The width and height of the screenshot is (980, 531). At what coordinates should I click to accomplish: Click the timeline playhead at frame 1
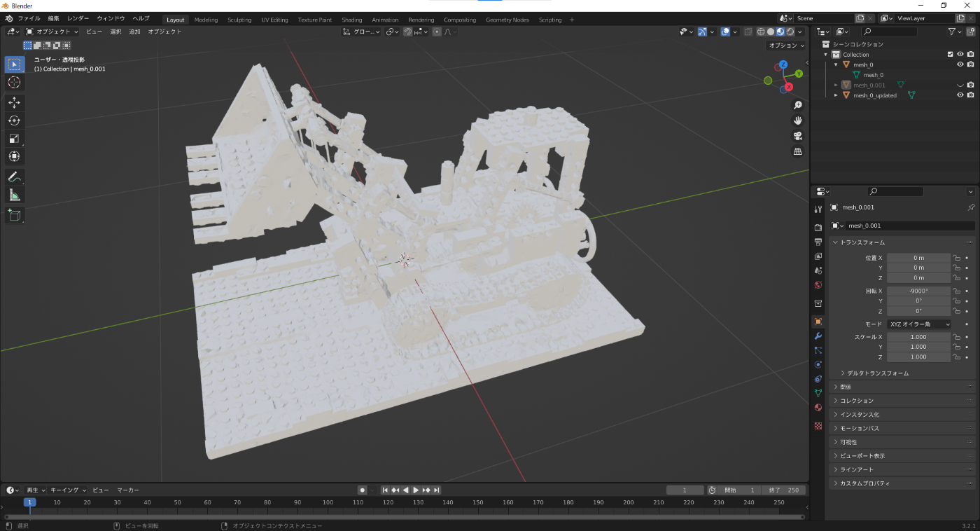(x=29, y=502)
